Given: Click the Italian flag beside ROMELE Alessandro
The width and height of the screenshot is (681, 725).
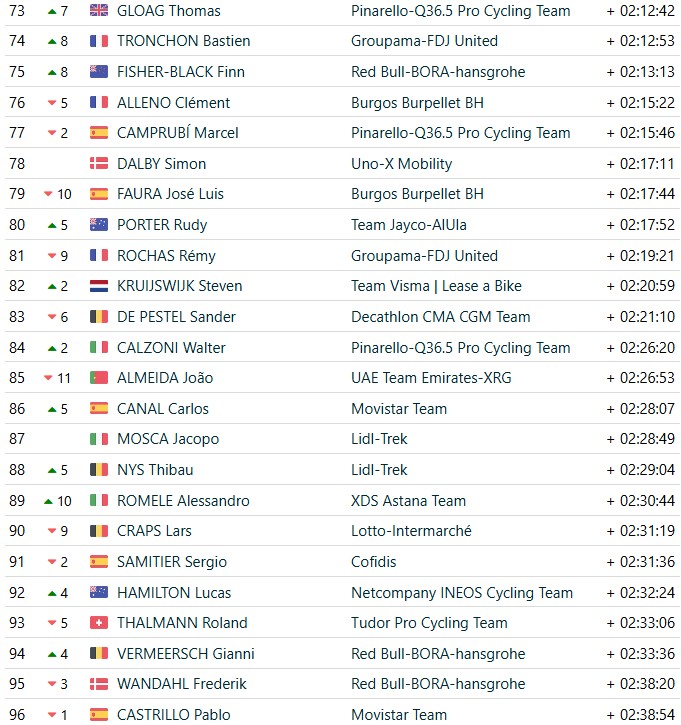Looking at the screenshot, I should (98, 500).
